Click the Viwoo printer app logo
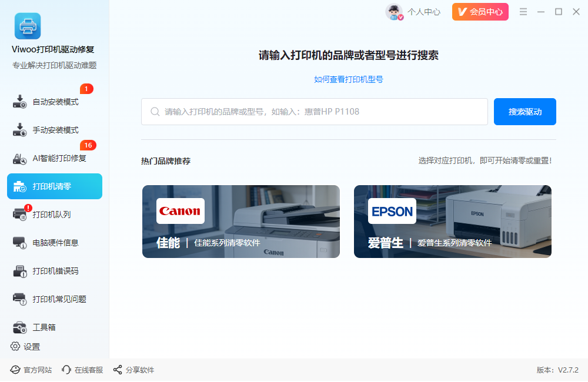This screenshot has width=588, height=382. (x=28, y=26)
